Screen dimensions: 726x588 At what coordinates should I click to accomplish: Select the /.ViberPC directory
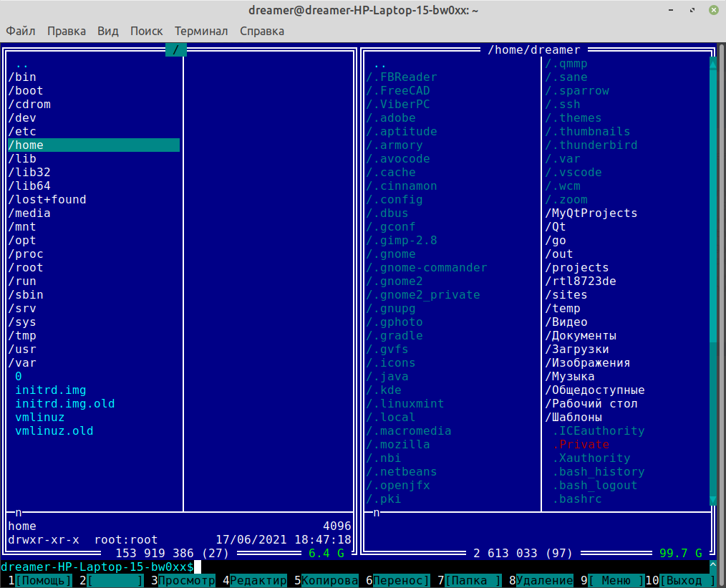point(398,104)
